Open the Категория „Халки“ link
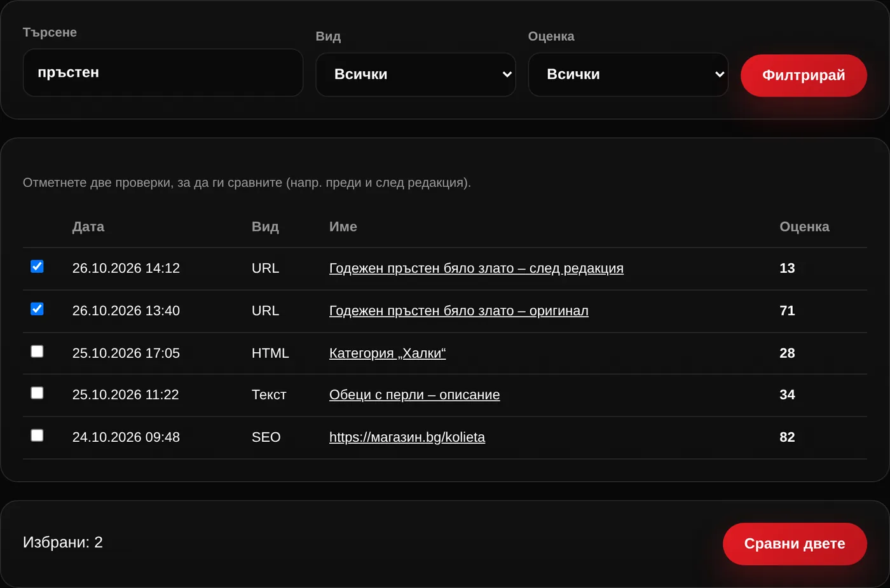Screen dimensions: 890x588 [x=387, y=353]
